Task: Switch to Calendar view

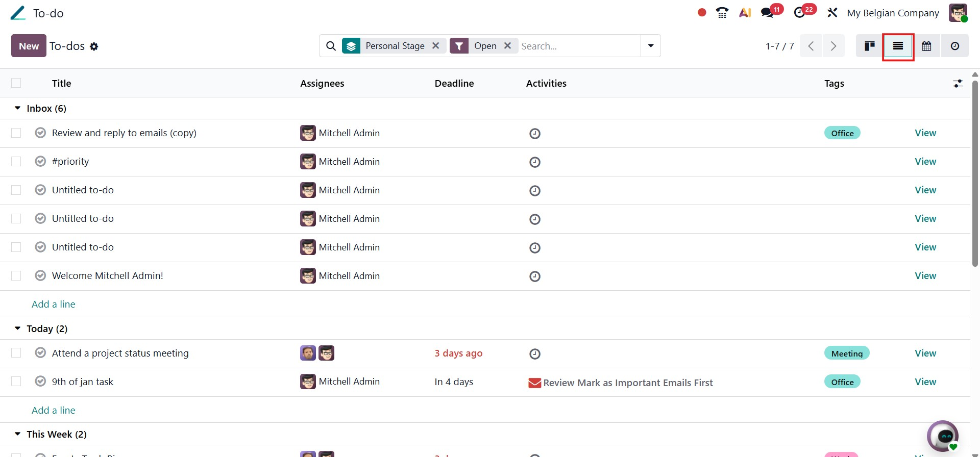Action: [x=926, y=46]
